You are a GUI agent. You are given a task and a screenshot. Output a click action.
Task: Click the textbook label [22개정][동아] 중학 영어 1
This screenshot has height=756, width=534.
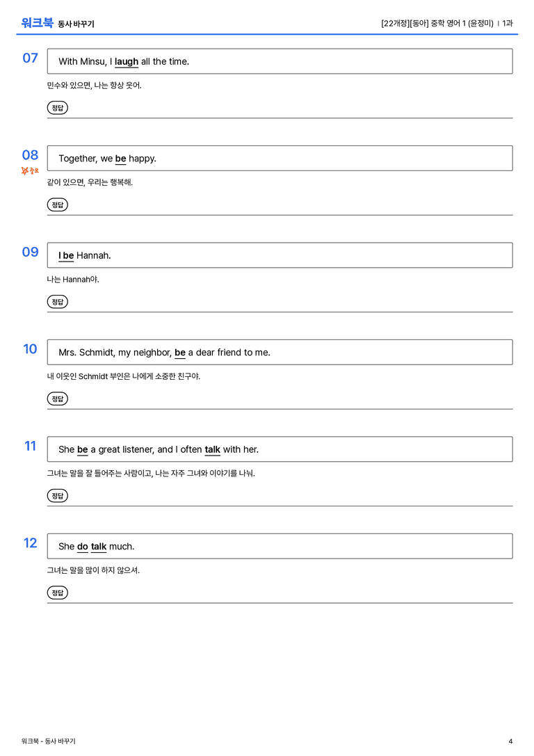[x=423, y=23]
